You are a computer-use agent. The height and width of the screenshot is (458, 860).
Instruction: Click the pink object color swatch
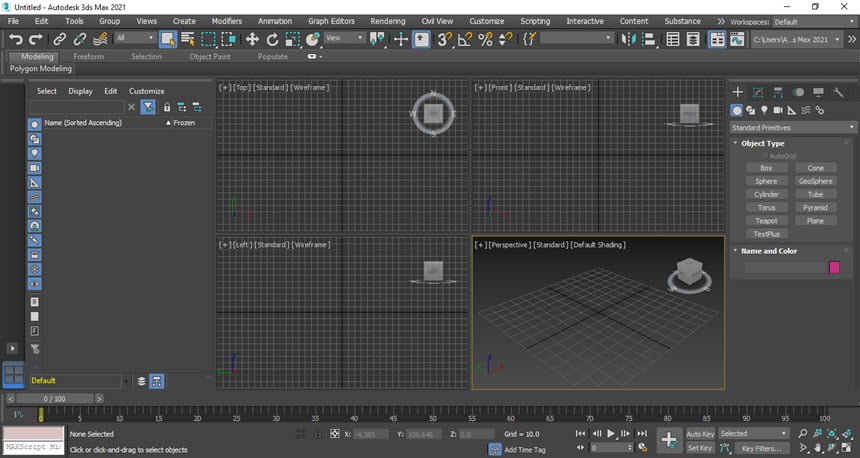coord(834,267)
